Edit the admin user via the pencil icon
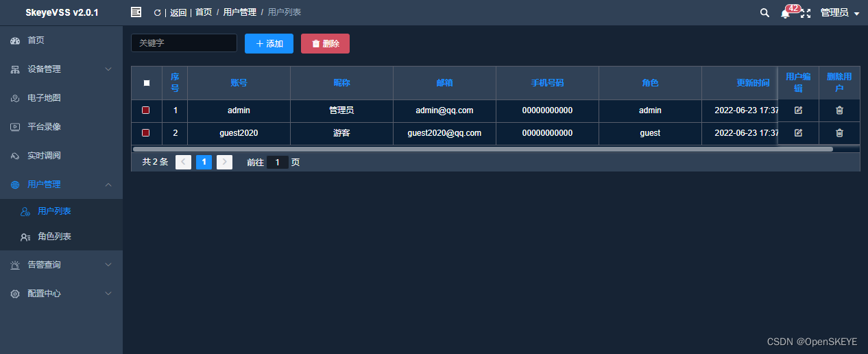The height and width of the screenshot is (354, 868). pos(798,110)
